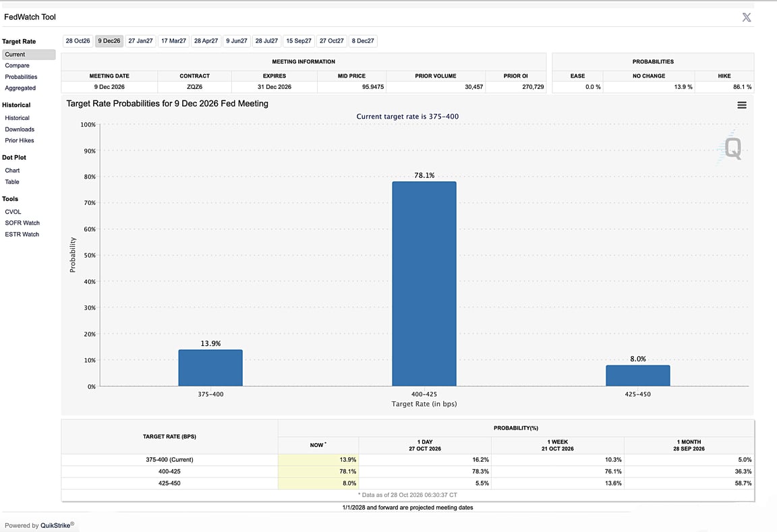Image resolution: width=777 pixels, height=532 pixels.
Task: Open the Historical sidebar link
Action: tap(18, 118)
